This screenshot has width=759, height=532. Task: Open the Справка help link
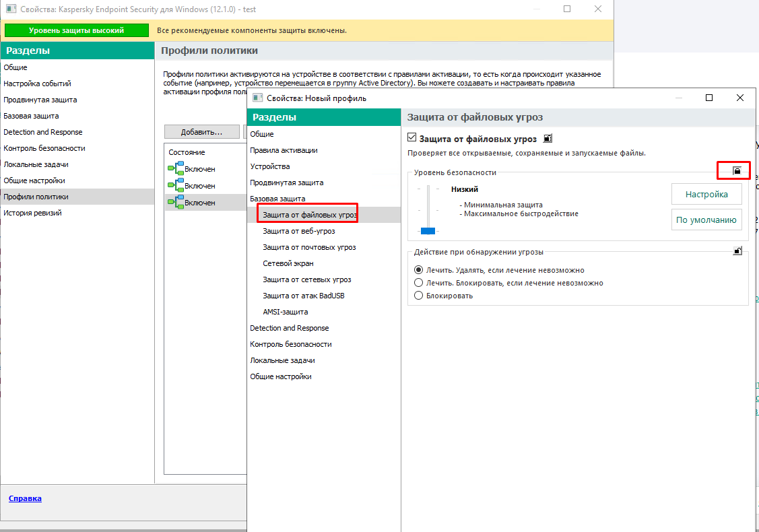[25, 498]
